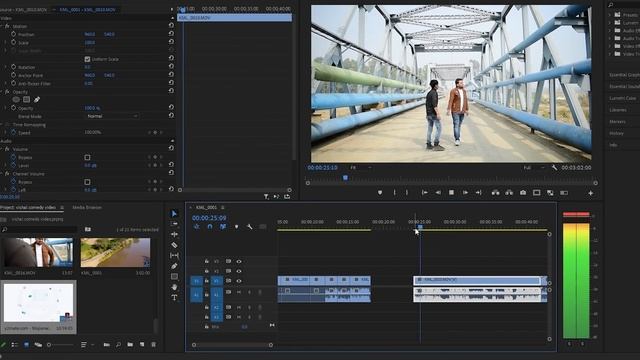The height and width of the screenshot is (360, 640).
Task: Add marker in timeline header
Action: click(x=236, y=227)
